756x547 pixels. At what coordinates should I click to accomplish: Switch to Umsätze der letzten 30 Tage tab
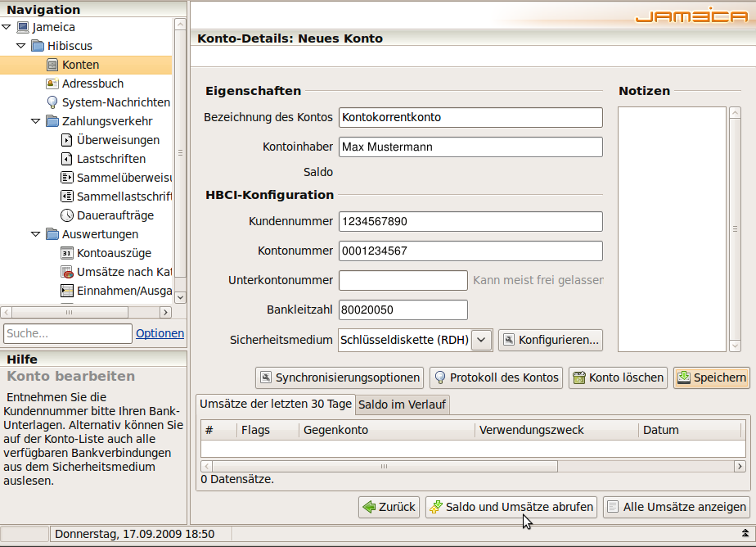(x=276, y=404)
